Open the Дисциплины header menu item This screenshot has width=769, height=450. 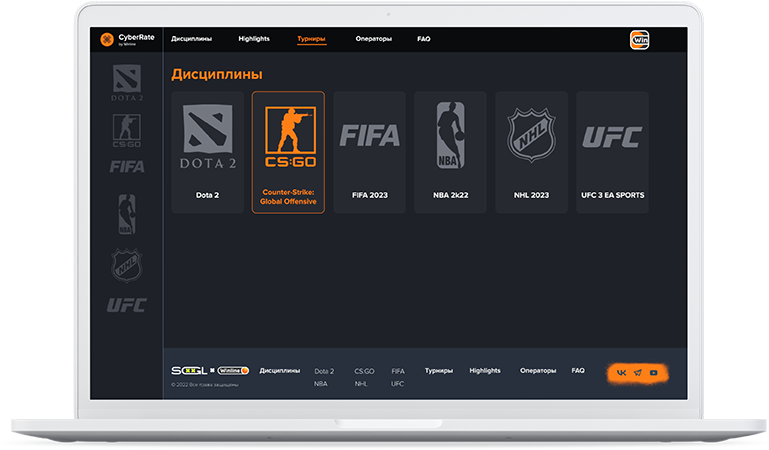click(191, 39)
